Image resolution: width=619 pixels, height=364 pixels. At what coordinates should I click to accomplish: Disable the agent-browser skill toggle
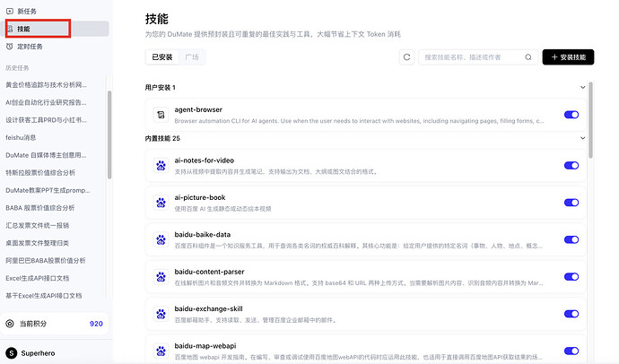coord(571,115)
